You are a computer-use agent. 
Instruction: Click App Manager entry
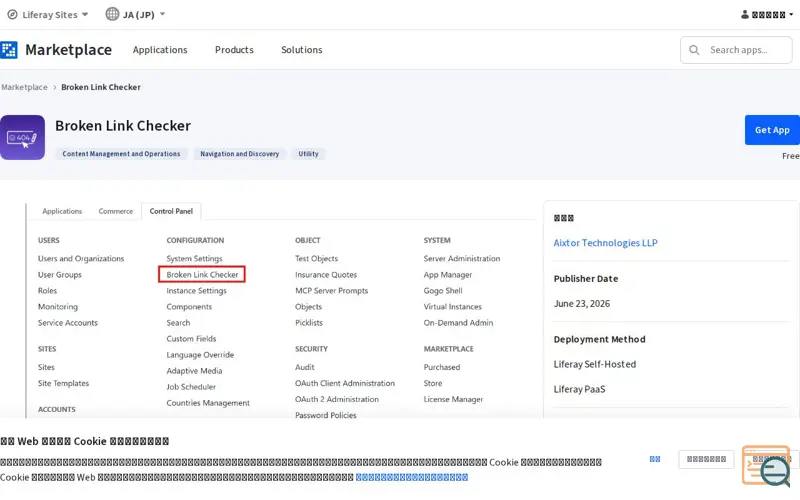click(447, 274)
